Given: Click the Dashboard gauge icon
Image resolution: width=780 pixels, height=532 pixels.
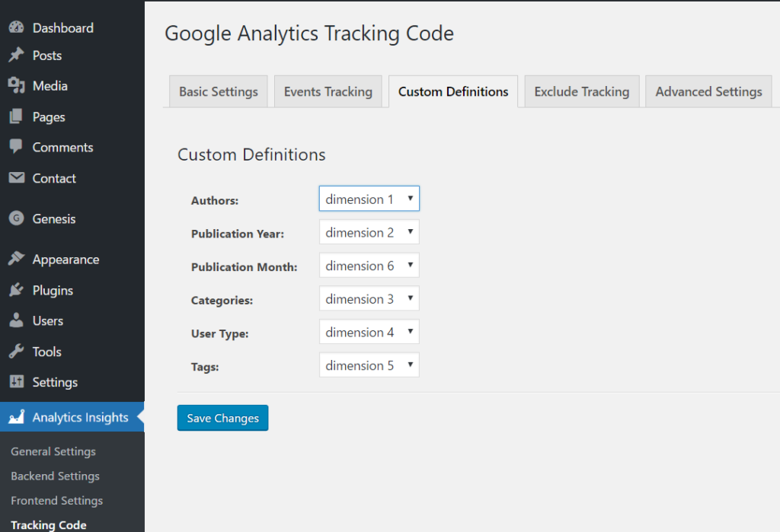Looking at the screenshot, I should tap(17, 27).
